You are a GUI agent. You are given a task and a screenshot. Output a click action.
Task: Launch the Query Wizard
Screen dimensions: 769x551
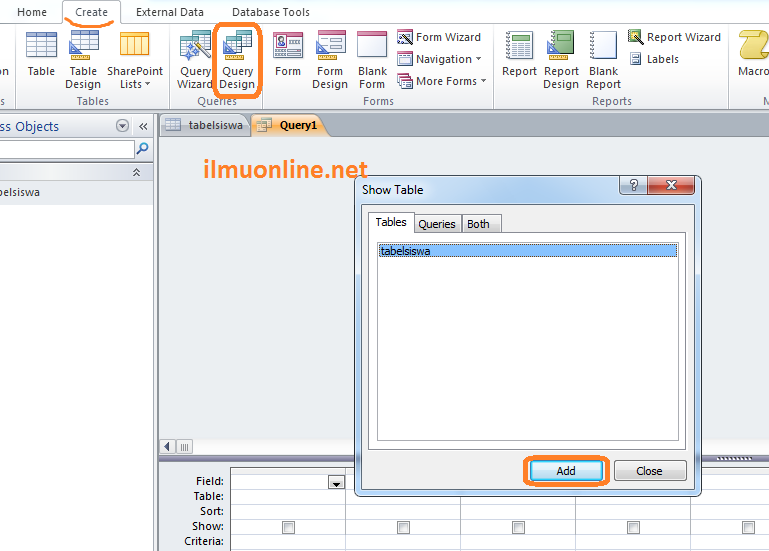194,59
